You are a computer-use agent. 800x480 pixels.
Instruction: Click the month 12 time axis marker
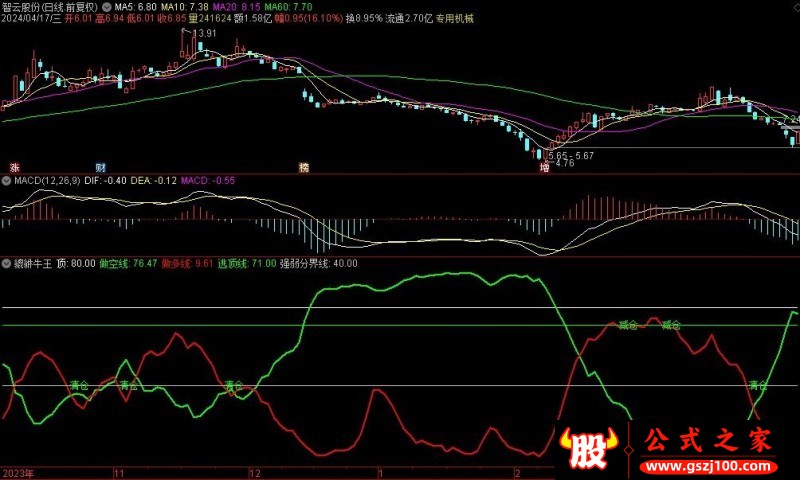click(x=255, y=473)
